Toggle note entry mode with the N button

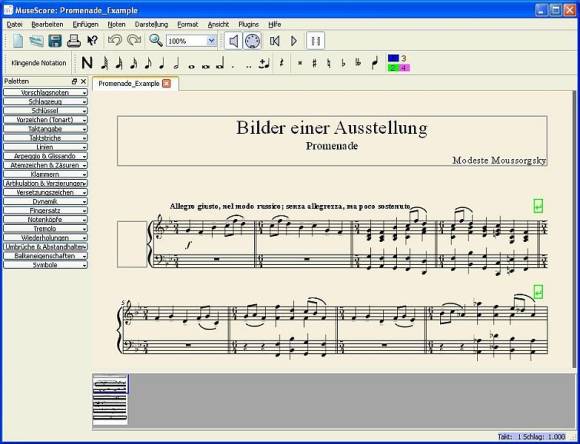pos(87,63)
